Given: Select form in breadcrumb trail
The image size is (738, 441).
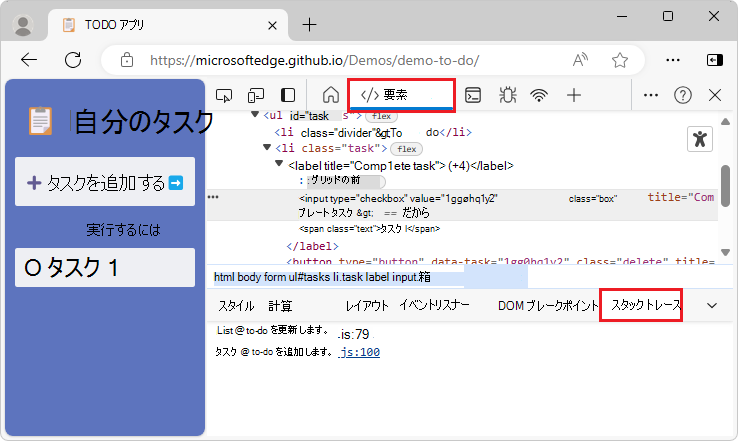Looking at the screenshot, I should pos(275,277).
